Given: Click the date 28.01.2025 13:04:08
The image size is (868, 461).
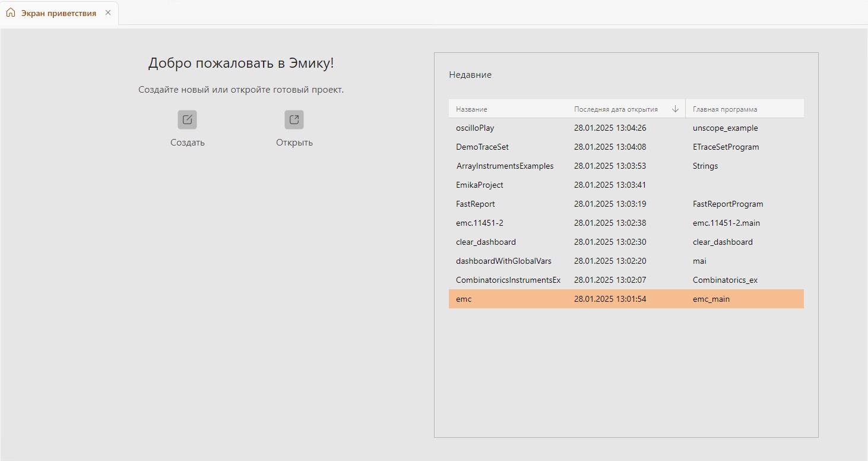Looking at the screenshot, I should [x=610, y=147].
